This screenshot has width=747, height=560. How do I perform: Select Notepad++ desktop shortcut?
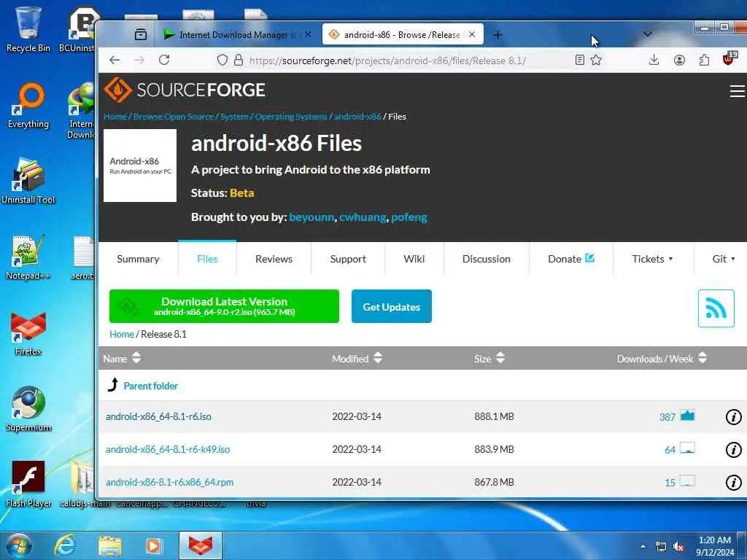pos(28,257)
